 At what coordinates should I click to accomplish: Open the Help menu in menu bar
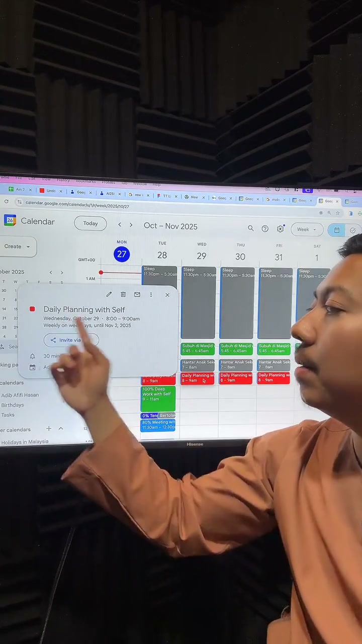pyautogui.click(x=156, y=184)
